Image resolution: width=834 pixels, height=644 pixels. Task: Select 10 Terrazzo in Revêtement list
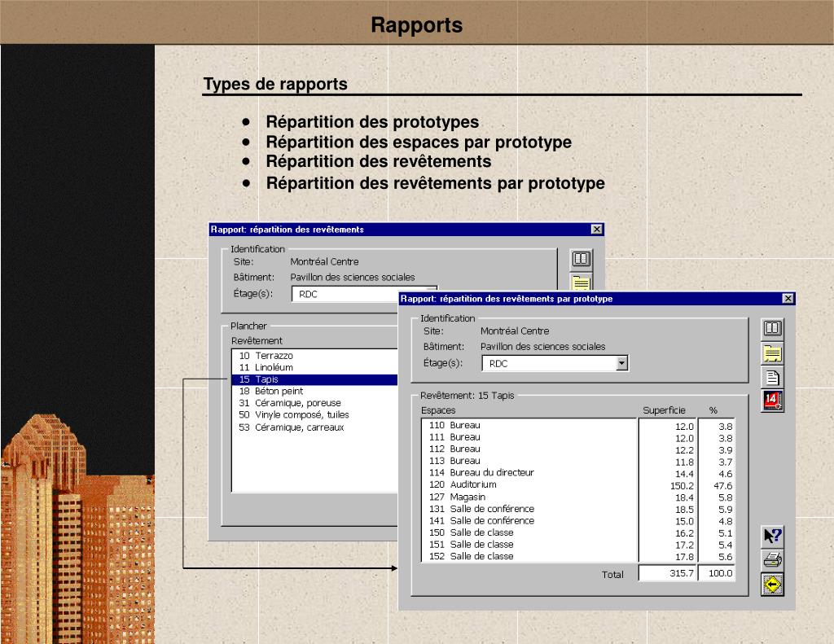coord(315,355)
